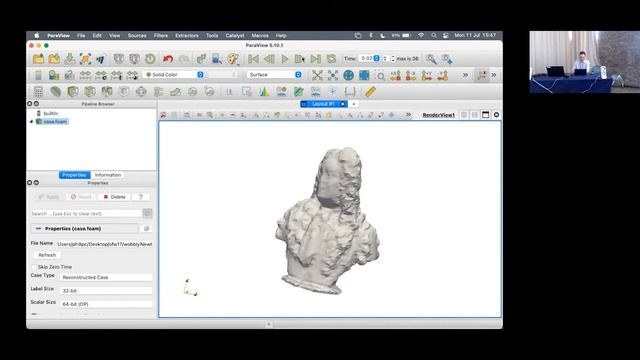This screenshot has height=360, width=640.
Task: Expand hidden render view toolbar chevron
Action: tap(408, 115)
